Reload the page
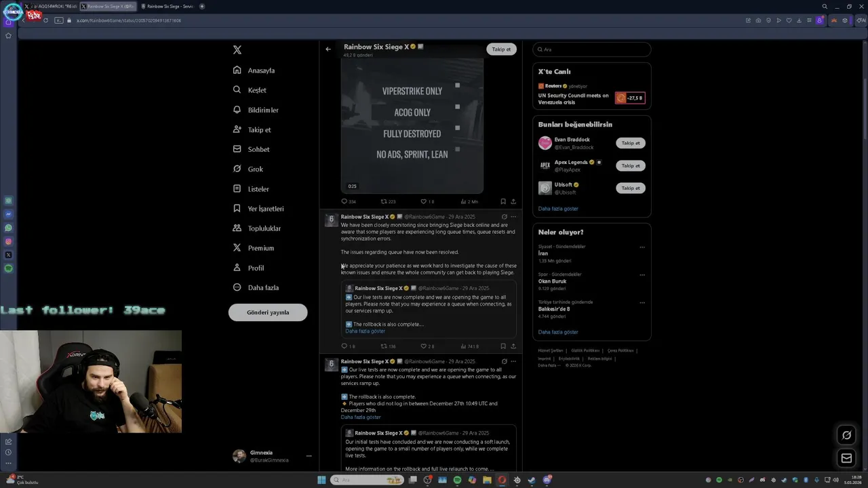 click(x=45, y=20)
